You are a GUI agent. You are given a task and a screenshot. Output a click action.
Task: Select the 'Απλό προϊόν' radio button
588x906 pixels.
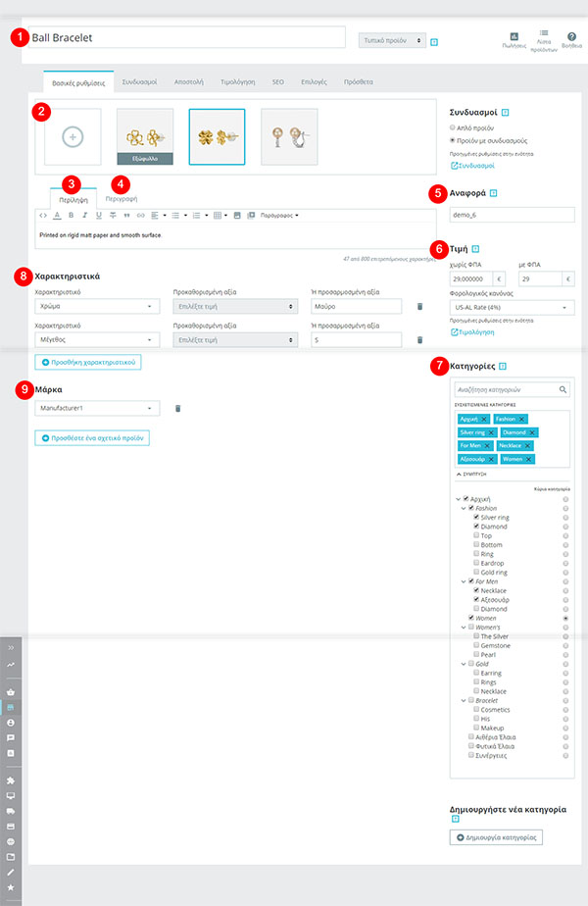[452, 127]
